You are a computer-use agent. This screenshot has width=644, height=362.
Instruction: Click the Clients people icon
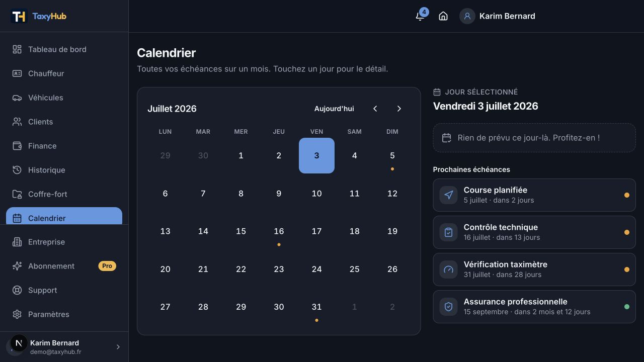(17, 122)
